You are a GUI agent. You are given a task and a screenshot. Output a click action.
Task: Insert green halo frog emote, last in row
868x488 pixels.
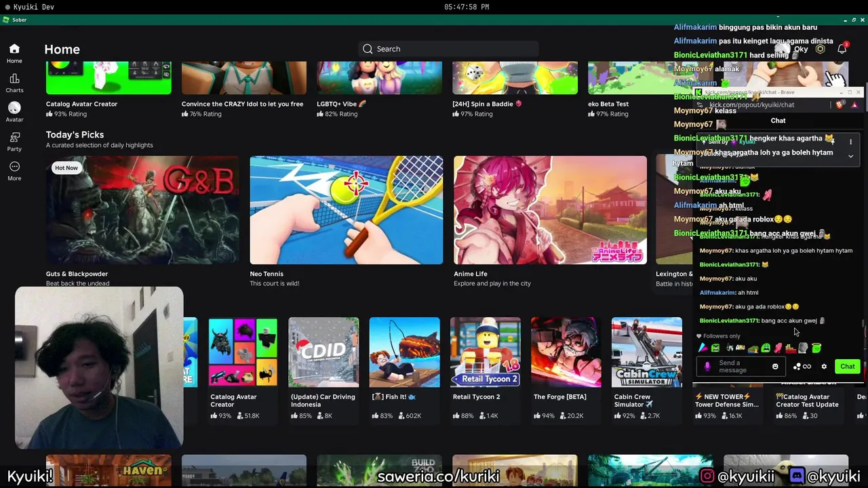(816, 348)
